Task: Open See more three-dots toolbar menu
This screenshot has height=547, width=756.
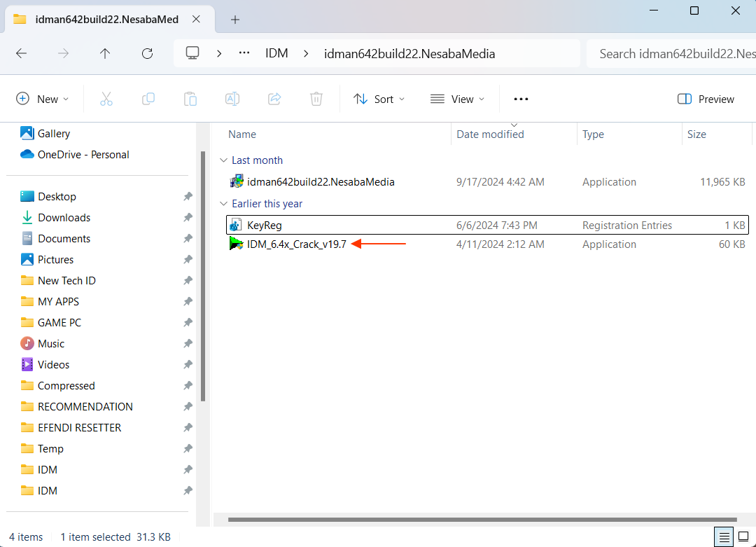Action: pos(521,99)
